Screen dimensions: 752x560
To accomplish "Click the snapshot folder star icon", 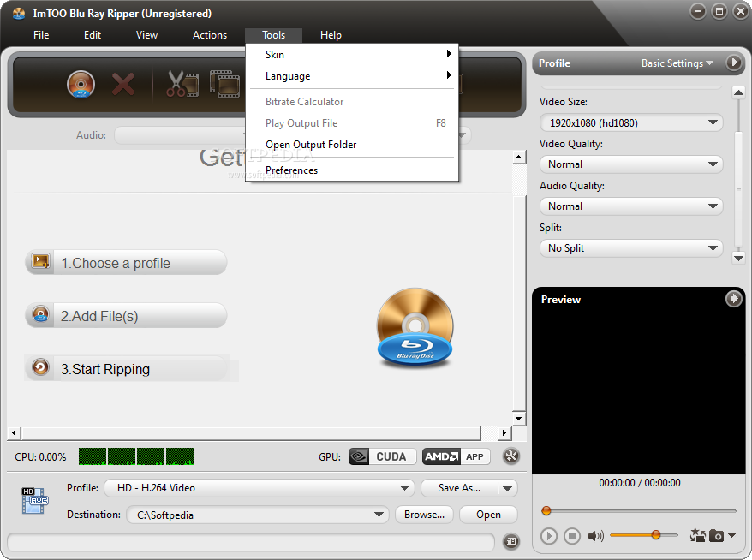I will pyautogui.click(x=698, y=535).
